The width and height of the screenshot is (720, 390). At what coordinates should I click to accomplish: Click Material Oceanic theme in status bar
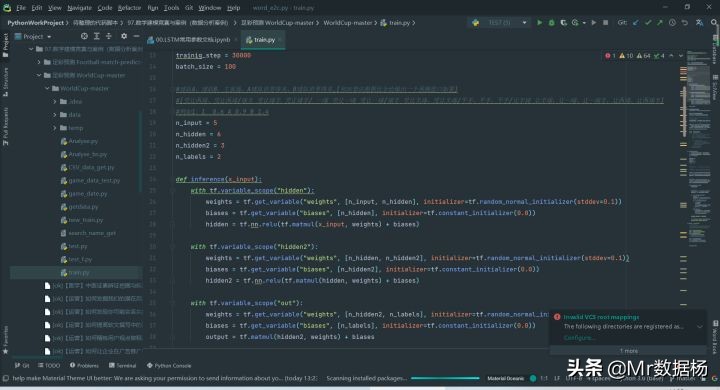click(506, 379)
